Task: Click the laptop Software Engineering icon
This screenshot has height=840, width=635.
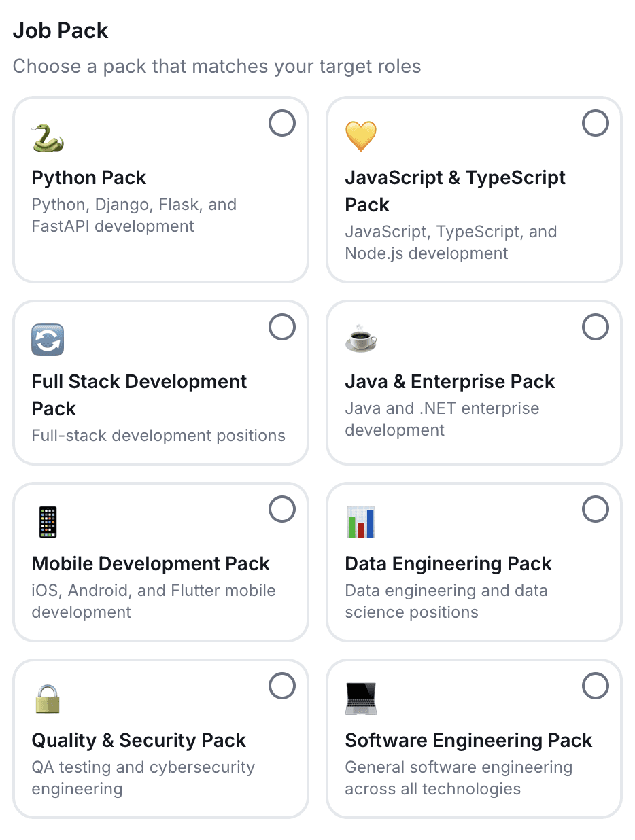Action: (361, 699)
